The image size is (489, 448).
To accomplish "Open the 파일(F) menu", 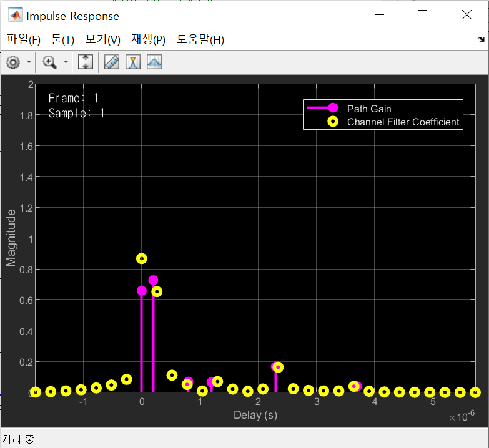I will 23,39.
